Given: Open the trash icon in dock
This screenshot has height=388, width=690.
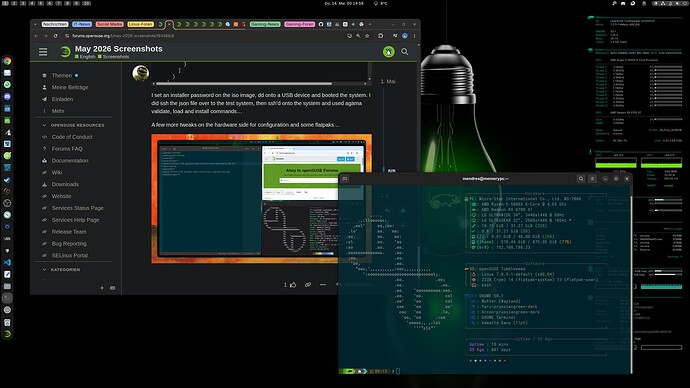Looking at the screenshot, I should point(7,322).
